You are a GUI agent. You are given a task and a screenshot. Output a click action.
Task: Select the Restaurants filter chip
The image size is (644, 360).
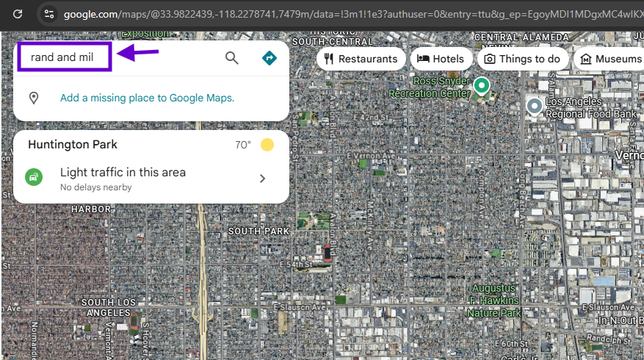coord(361,59)
